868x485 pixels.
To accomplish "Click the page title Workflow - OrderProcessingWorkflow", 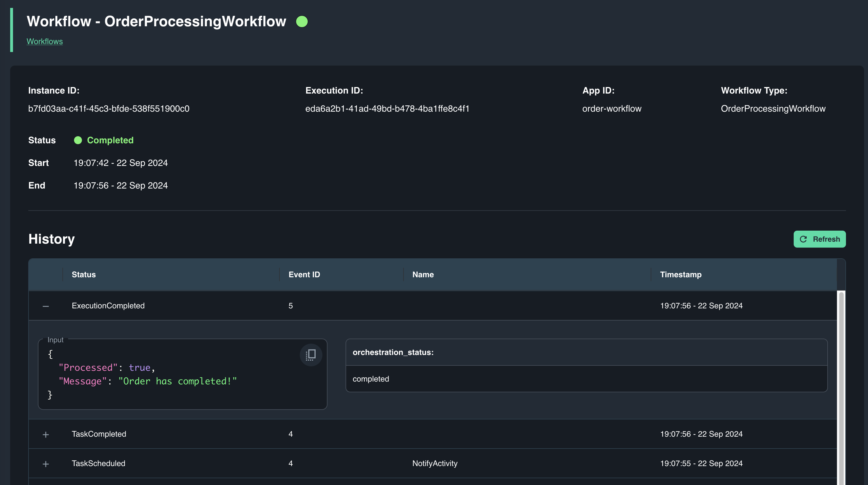I will [x=156, y=21].
